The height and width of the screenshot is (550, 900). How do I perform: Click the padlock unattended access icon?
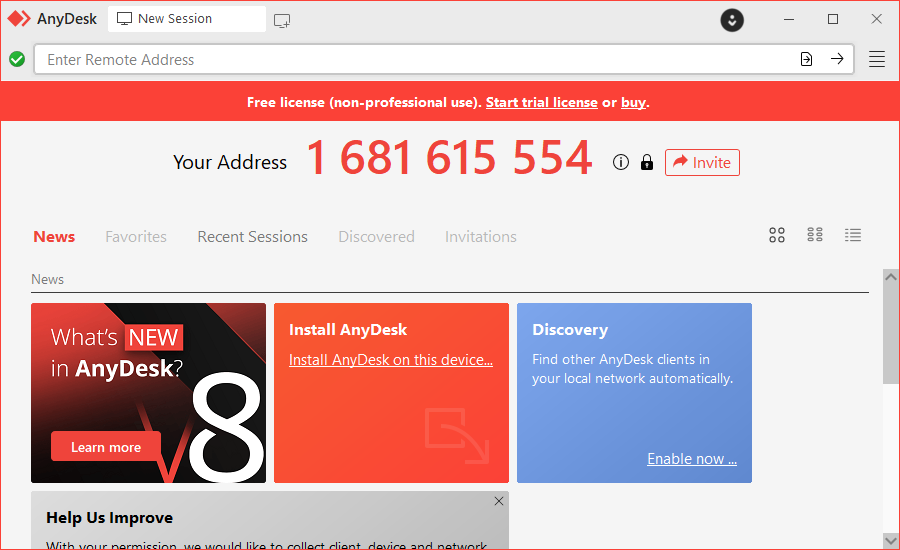pyautogui.click(x=647, y=162)
